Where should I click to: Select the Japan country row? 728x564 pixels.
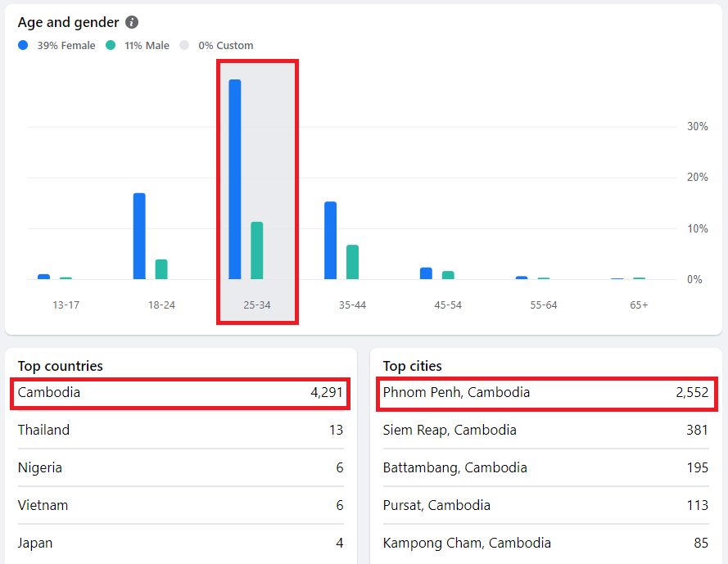[x=180, y=543]
